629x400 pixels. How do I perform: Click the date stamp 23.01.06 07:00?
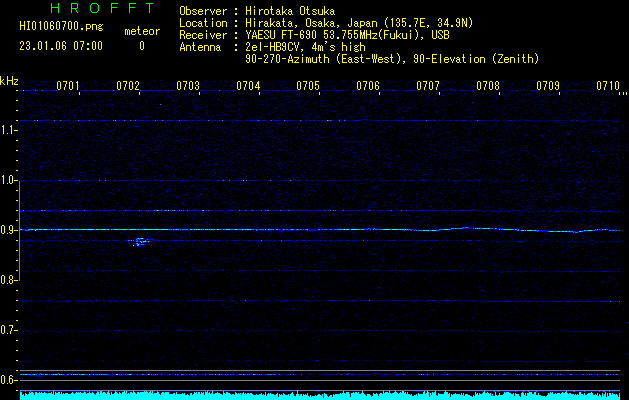point(61,46)
